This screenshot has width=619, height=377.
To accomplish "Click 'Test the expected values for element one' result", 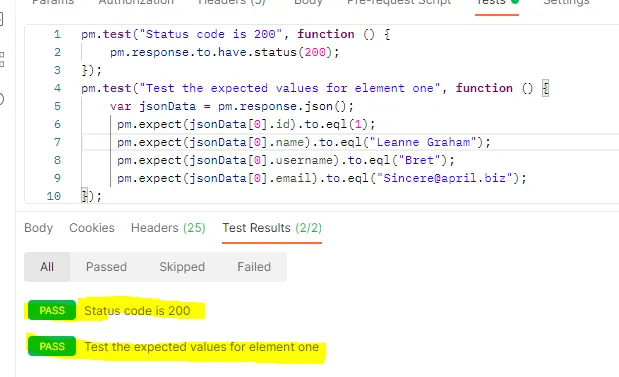I will 201,347.
